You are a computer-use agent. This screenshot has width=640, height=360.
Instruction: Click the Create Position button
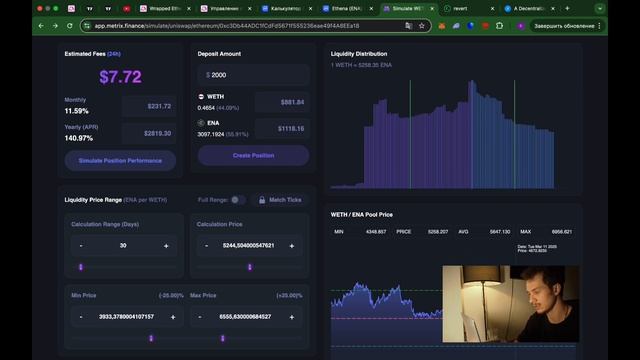tap(253, 156)
